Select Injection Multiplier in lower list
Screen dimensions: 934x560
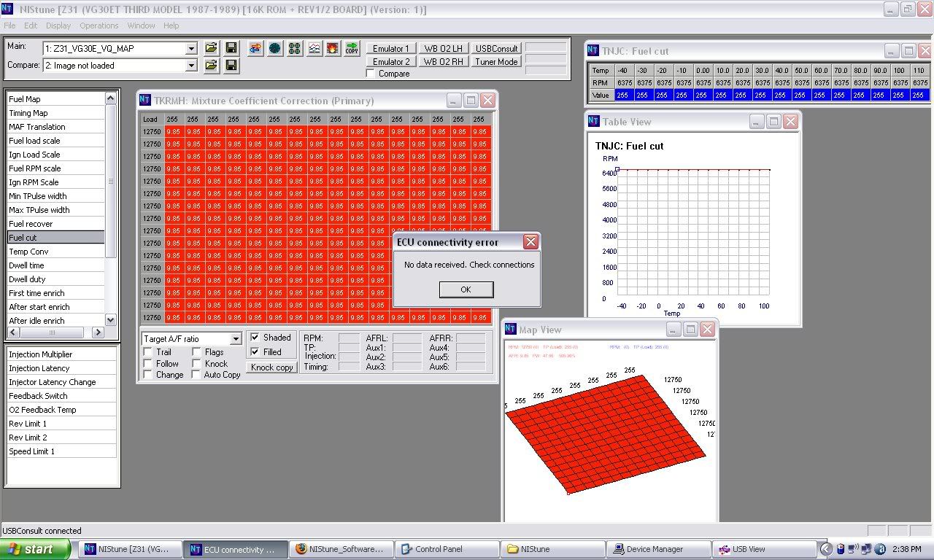[61, 354]
